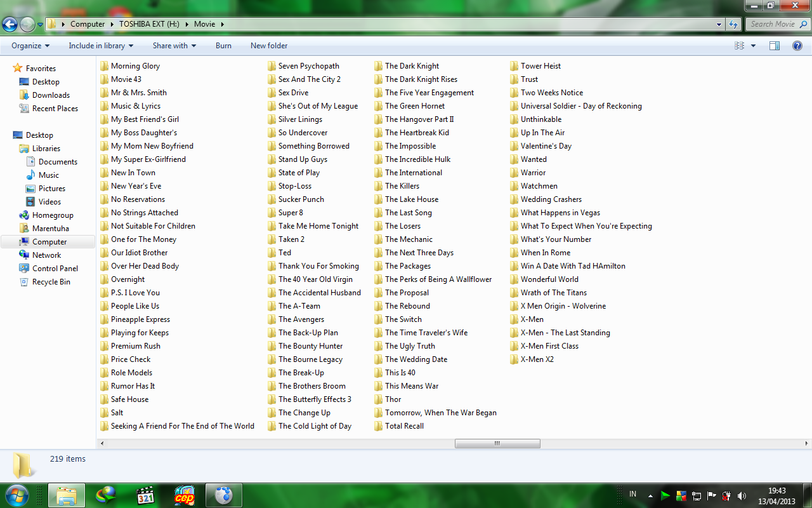Show the preview pane
Image resolution: width=812 pixels, height=508 pixels.
[775, 46]
